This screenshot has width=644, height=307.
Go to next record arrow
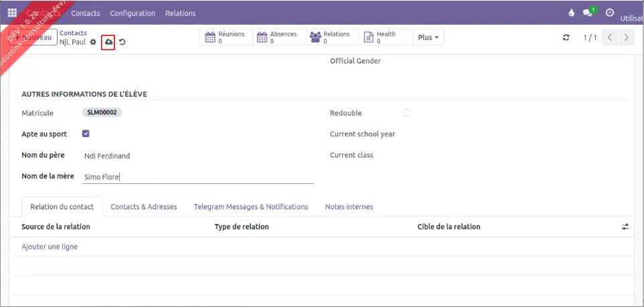tap(626, 37)
